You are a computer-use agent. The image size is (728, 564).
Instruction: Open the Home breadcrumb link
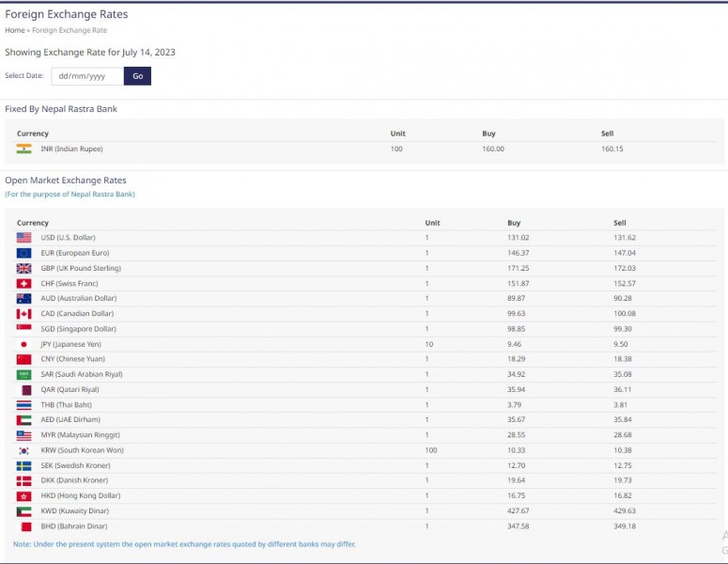point(15,30)
